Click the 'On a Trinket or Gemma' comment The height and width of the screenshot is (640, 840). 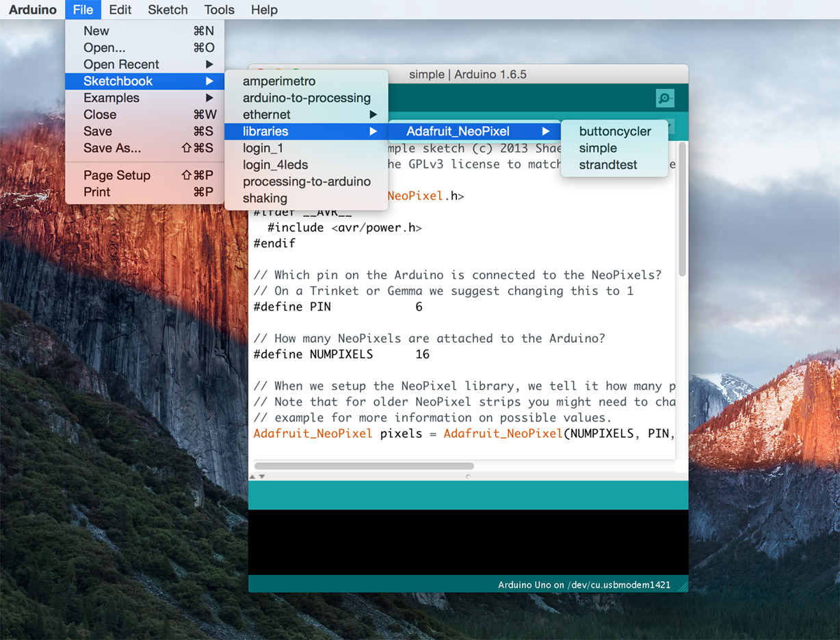pyautogui.click(x=443, y=292)
